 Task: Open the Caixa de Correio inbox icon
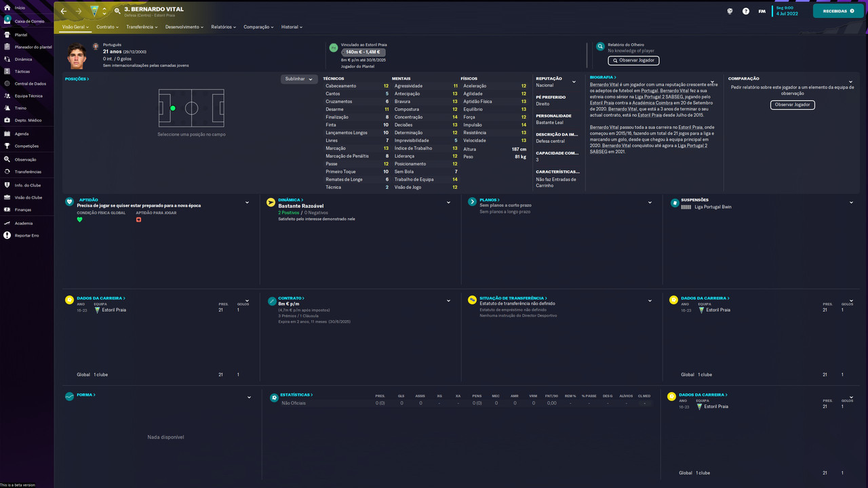click(x=7, y=20)
